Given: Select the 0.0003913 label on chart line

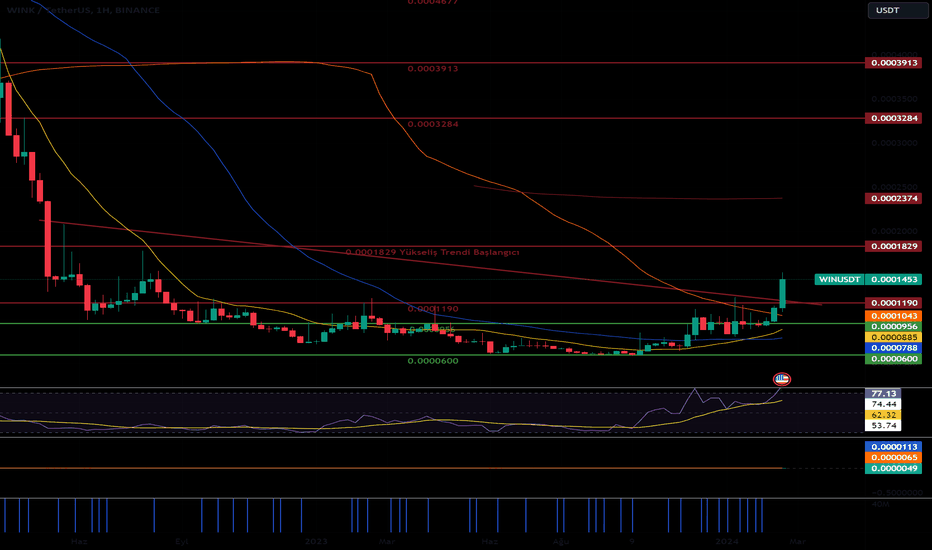Looking at the screenshot, I should [433, 69].
